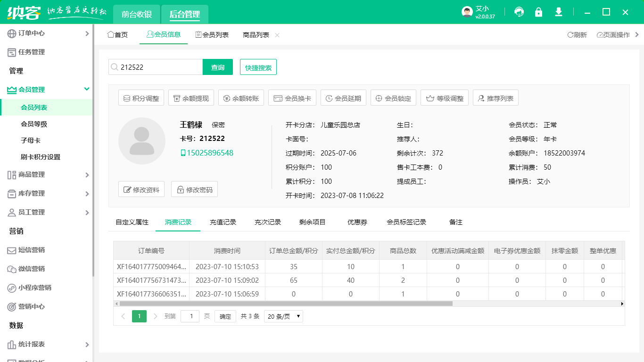Click the 刷新 refresh button
This screenshot has width=644, height=362.
tap(577, 35)
